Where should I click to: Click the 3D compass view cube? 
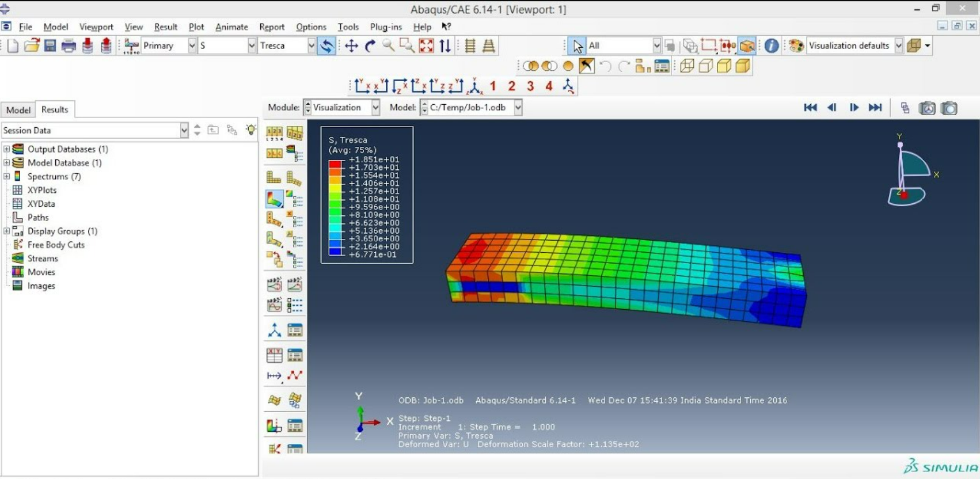click(910, 170)
